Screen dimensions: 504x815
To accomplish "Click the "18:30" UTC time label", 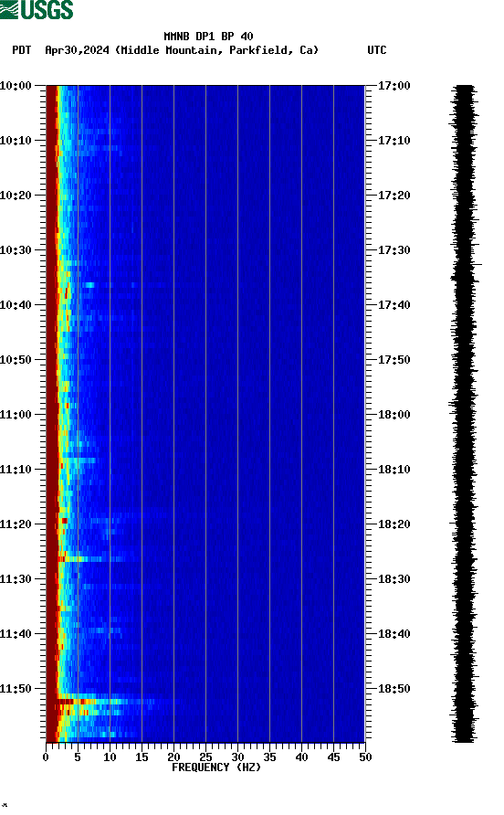I will click(394, 579).
